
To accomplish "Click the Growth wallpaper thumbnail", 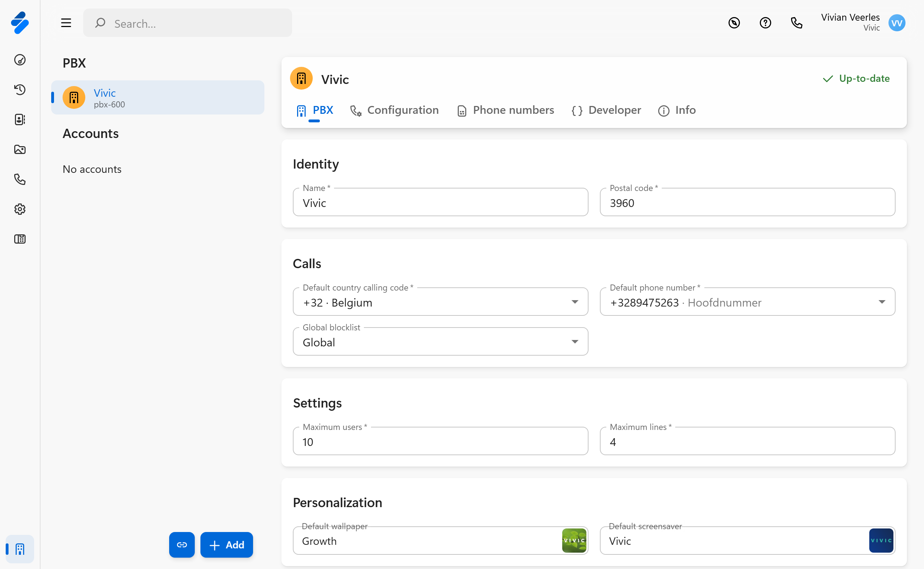I will pyautogui.click(x=574, y=541).
